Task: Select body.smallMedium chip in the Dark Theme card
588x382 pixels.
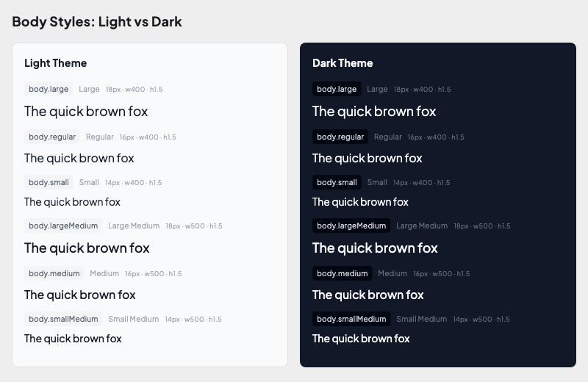Action: (x=351, y=319)
